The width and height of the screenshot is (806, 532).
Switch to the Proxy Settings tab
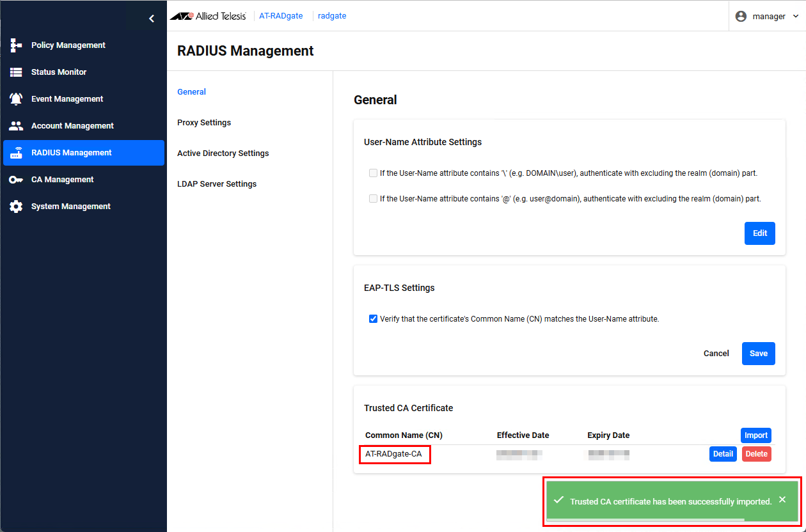click(x=204, y=123)
